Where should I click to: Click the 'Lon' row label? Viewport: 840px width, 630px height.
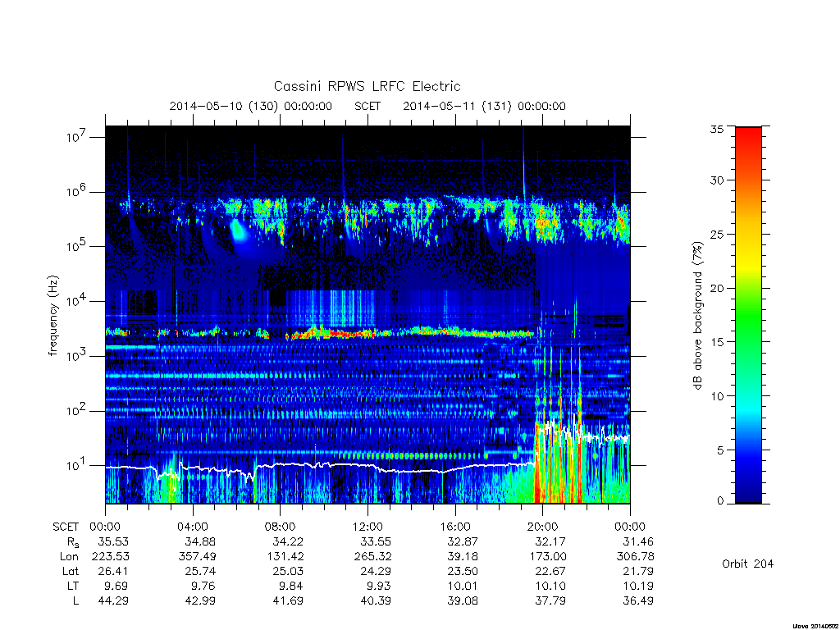pyautogui.click(x=69, y=557)
